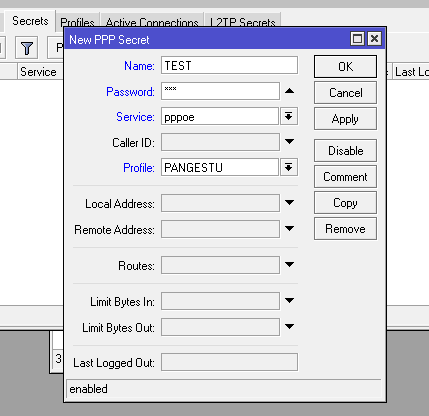
Task: Click the Caller ID input field
Action: pos(220,142)
